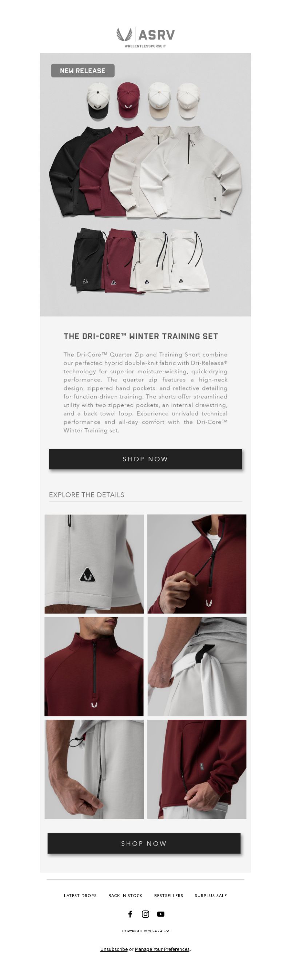
Task: Open the Facebook social icon
Action: [130, 914]
